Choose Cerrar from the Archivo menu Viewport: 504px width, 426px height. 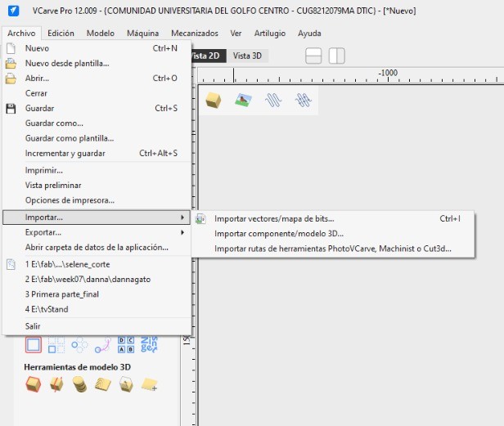pyautogui.click(x=97, y=93)
